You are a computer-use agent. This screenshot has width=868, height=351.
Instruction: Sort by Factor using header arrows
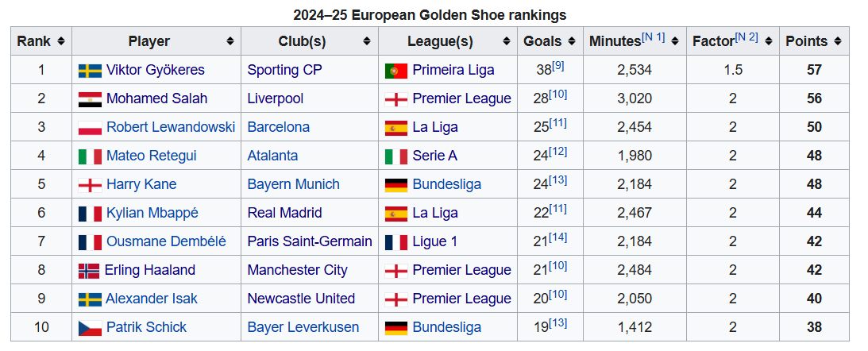click(x=768, y=41)
